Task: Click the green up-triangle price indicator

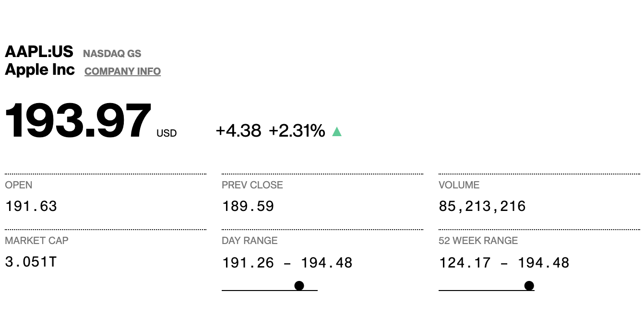Action: 337,131
